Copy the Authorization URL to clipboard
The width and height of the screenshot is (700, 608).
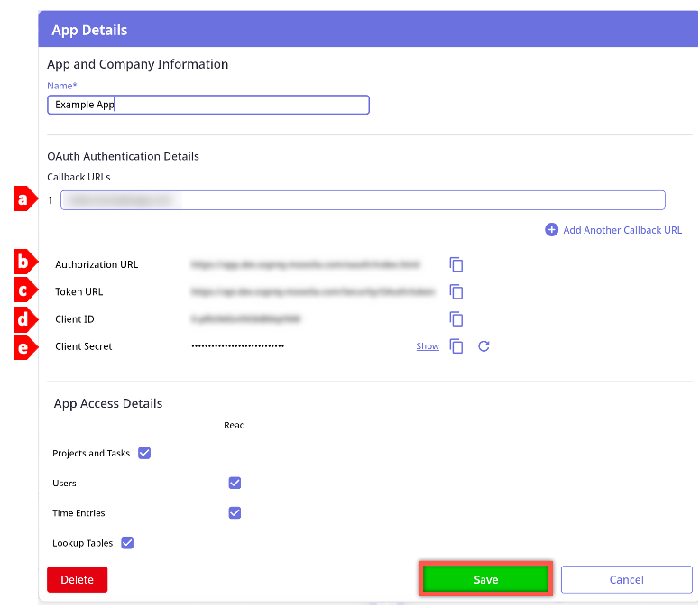point(456,265)
